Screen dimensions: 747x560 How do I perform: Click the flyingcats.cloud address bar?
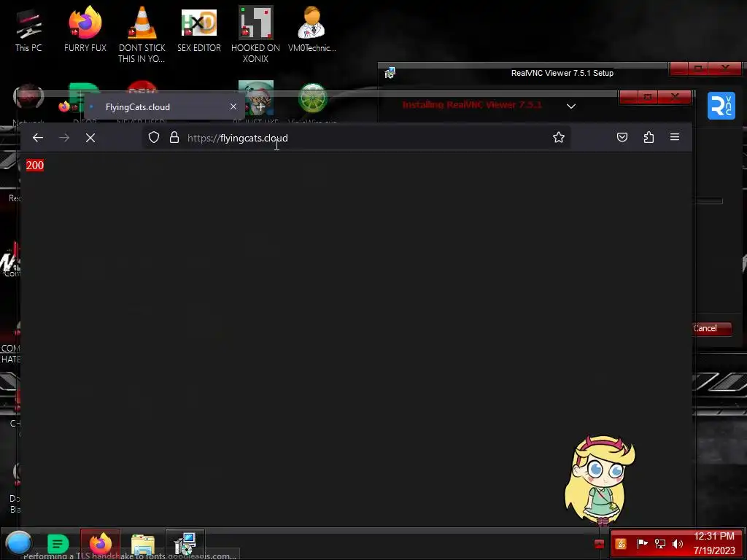tap(356, 138)
